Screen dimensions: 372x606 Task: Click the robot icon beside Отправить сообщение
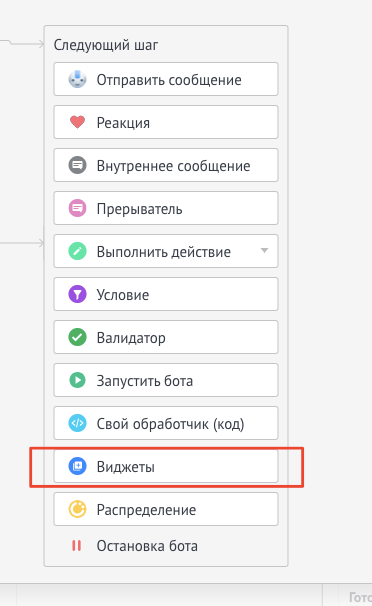coord(77,79)
